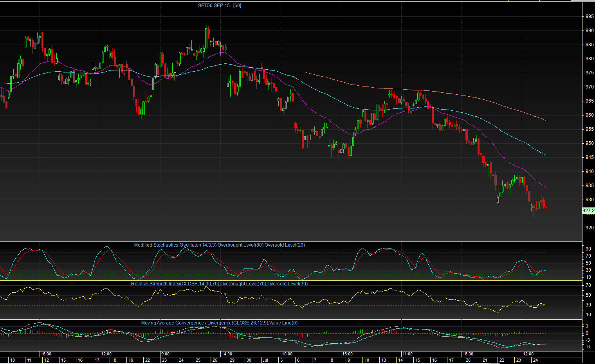The width and height of the screenshot is (595, 364).
Task: Click date 26 on the date axis
Action: point(215,360)
